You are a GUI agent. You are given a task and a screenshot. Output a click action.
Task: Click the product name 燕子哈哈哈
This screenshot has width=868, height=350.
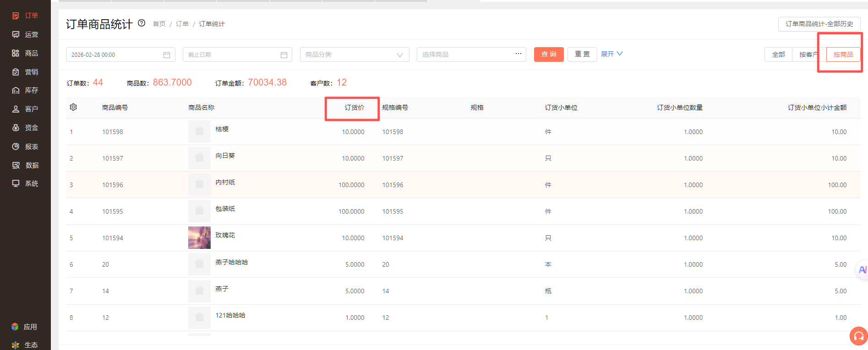tap(232, 262)
